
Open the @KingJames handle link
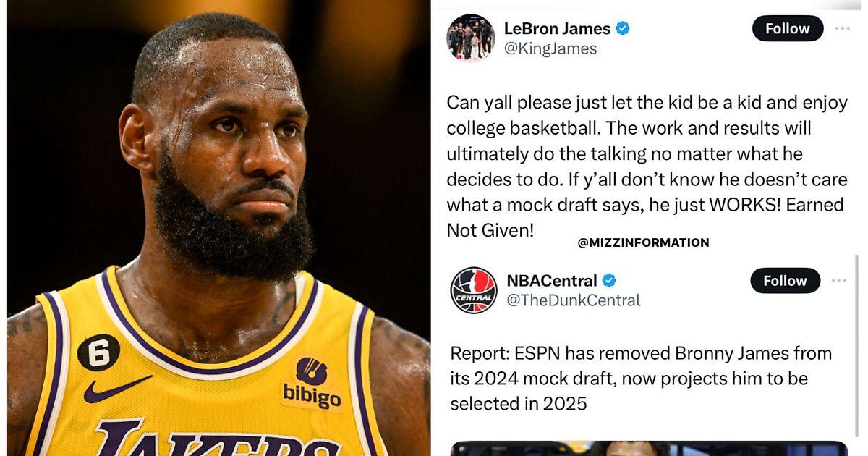[x=550, y=48]
